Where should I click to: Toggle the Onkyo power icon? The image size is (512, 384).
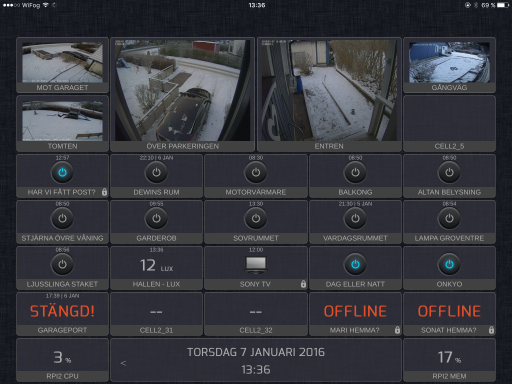pos(449,265)
